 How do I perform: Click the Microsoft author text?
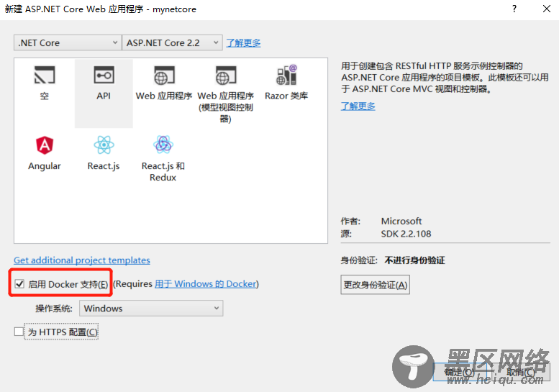[401, 221]
